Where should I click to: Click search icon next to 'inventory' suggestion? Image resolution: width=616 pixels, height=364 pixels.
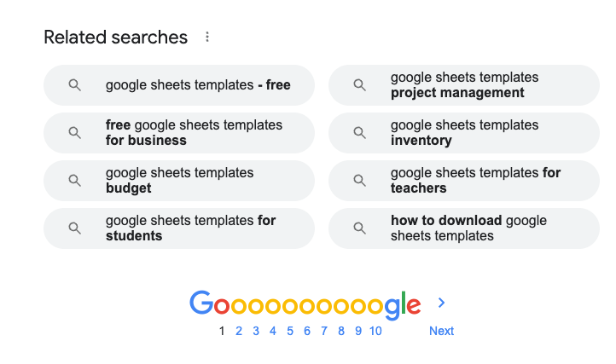pyautogui.click(x=359, y=133)
